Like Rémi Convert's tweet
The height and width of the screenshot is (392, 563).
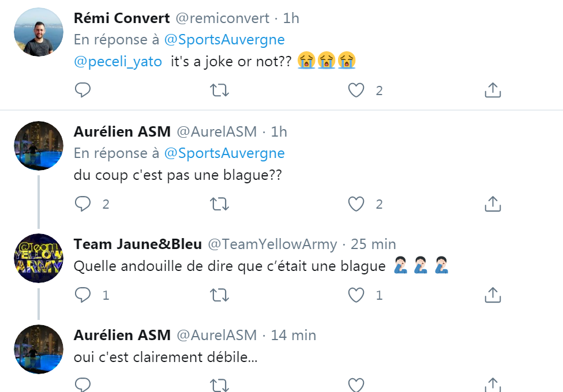(356, 90)
